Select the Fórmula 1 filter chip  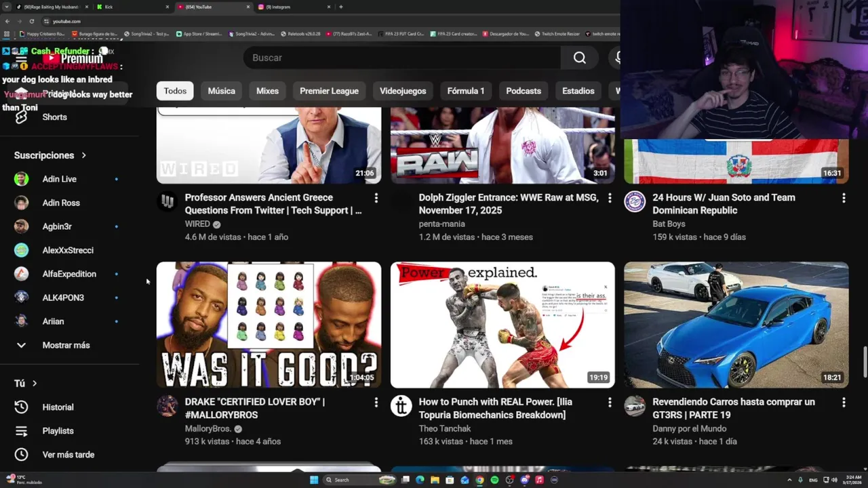tap(466, 91)
